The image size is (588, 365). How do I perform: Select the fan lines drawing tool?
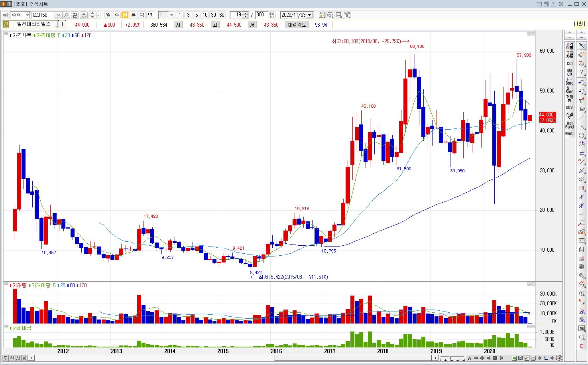(x=581, y=170)
